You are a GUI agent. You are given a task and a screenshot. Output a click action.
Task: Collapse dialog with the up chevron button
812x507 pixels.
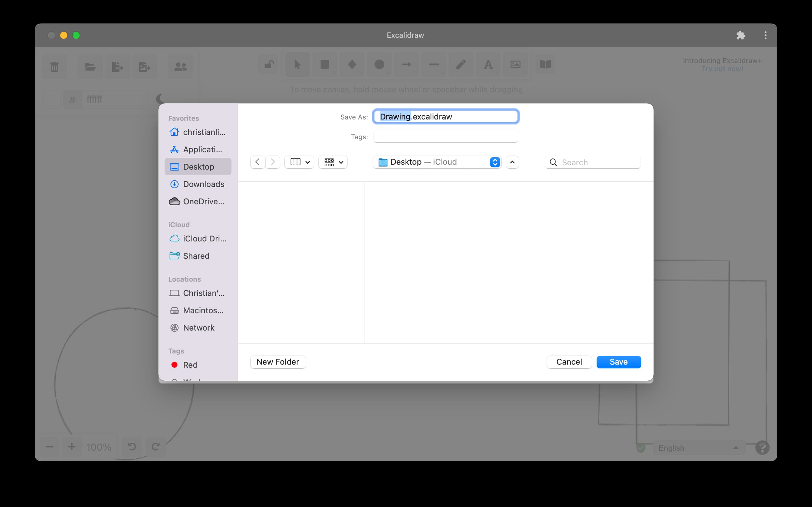coord(512,162)
